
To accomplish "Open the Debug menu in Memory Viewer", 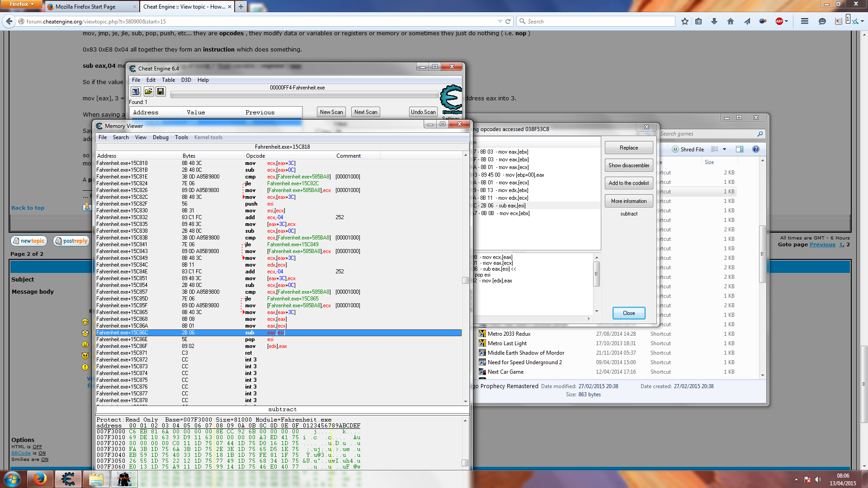I will coord(160,137).
